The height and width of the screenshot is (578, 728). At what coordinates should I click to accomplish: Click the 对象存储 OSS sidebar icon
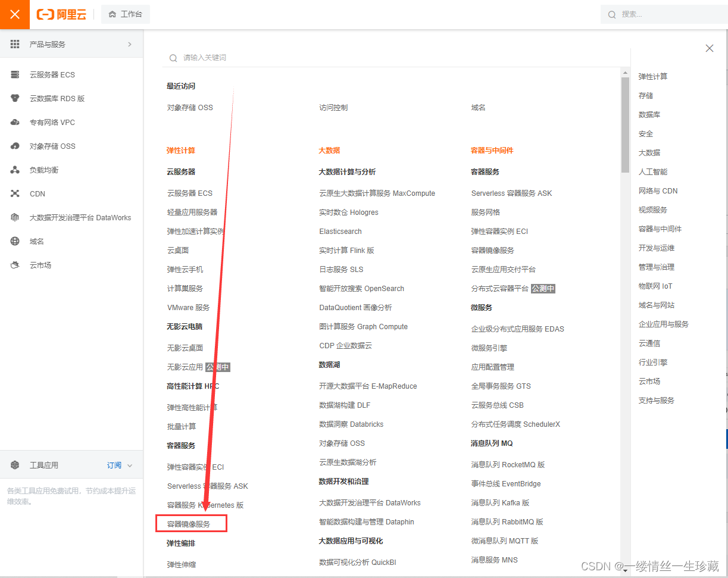tap(15, 146)
